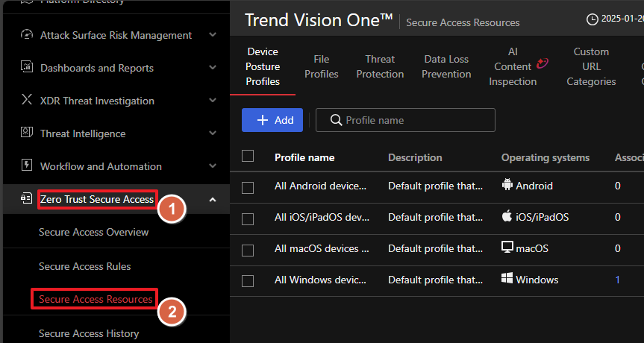Click the magnifier icon in the search box
The width and height of the screenshot is (644, 343).
click(336, 120)
